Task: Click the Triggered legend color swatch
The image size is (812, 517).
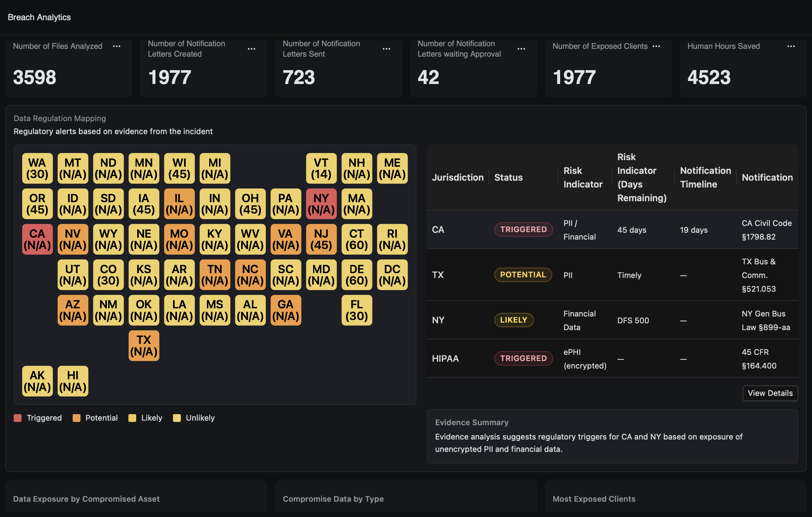Action: pos(18,418)
